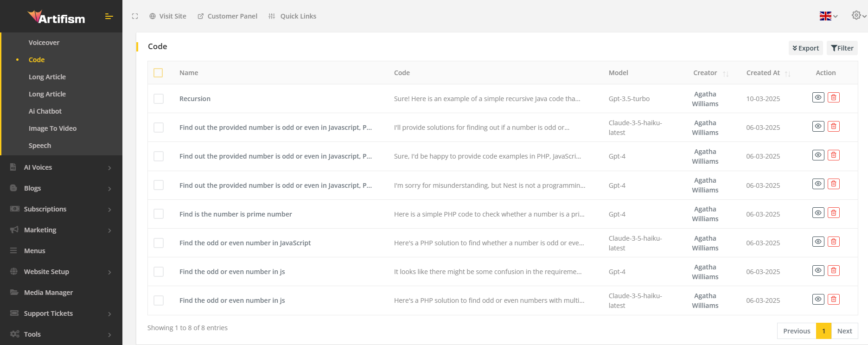Image resolution: width=868 pixels, height=345 pixels.
Task: Click the fullscreen toggle icon in top bar
Action: coord(135,16)
